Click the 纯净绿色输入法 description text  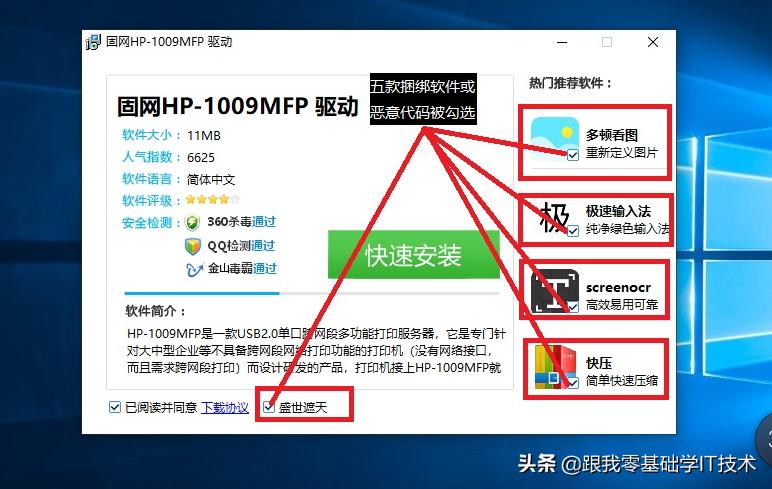628,228
